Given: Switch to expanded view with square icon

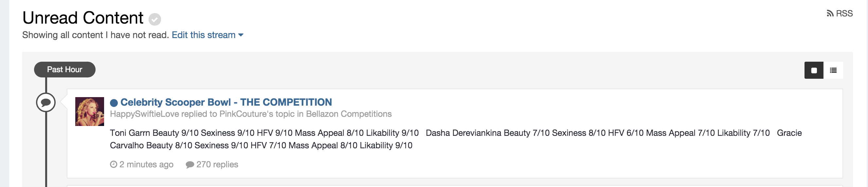Looking at the screenshot, I should (x=814, y=70).
